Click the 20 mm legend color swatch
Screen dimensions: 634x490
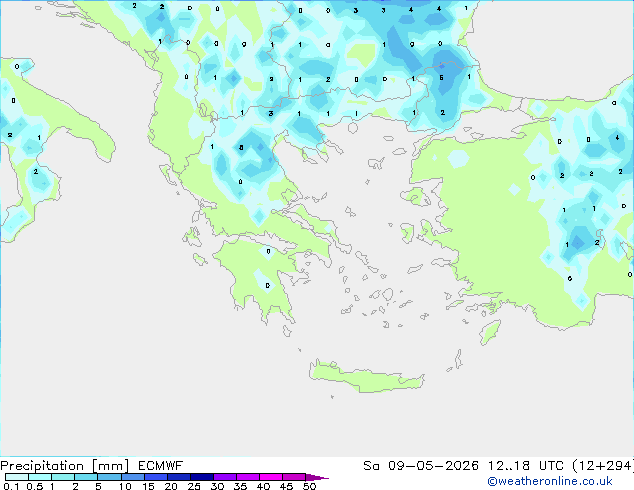(x=178, y=477)
